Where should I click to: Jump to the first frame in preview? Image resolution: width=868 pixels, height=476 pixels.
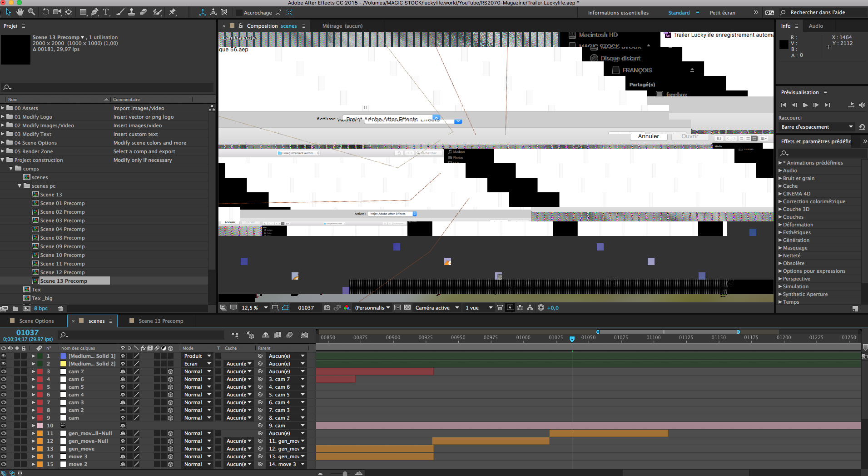(x=783, y=105)
